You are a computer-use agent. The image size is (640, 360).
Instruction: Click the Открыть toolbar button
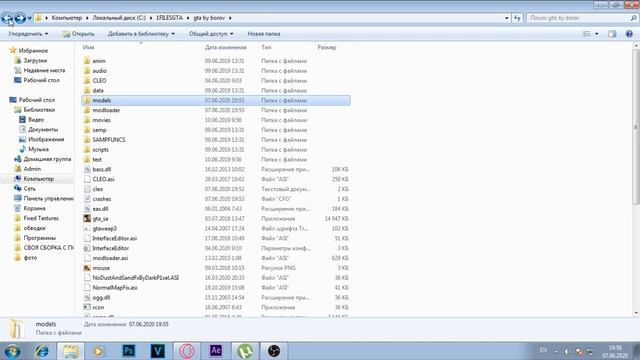point(78,34)
